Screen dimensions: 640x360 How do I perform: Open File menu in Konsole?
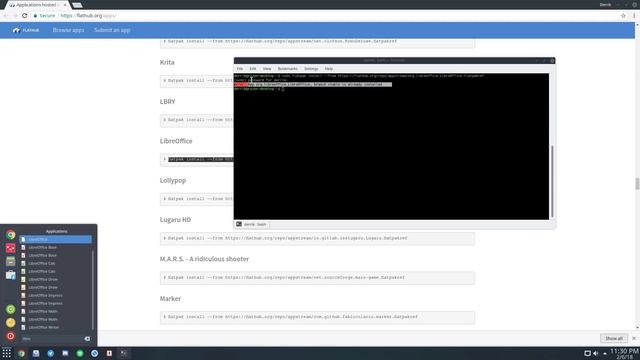[240, 69]
